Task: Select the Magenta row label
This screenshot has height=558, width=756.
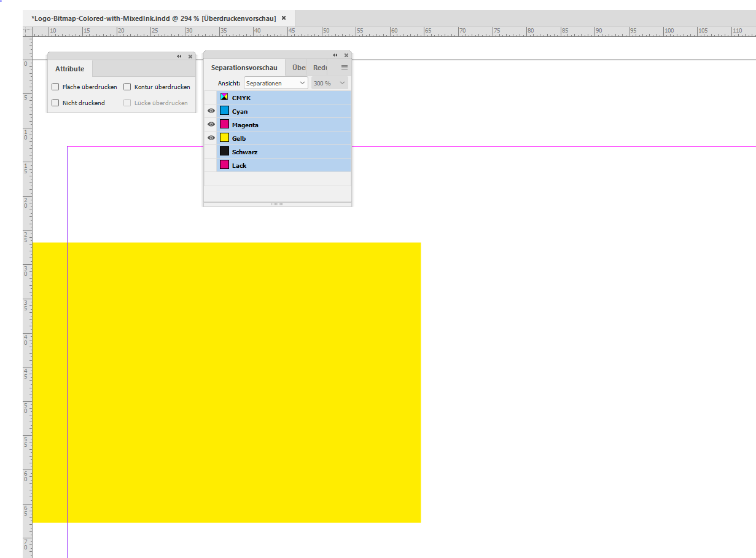Action: coord(245,125)
